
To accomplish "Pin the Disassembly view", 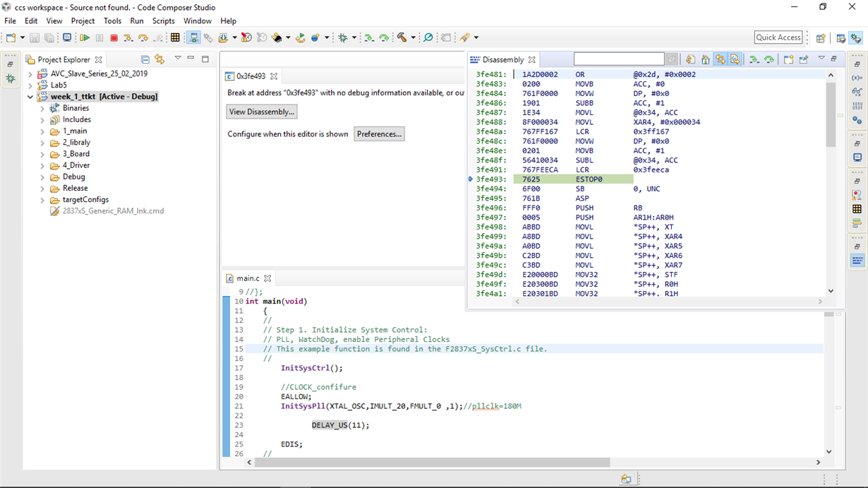I will pyautogui.click(x=802, y=59).
